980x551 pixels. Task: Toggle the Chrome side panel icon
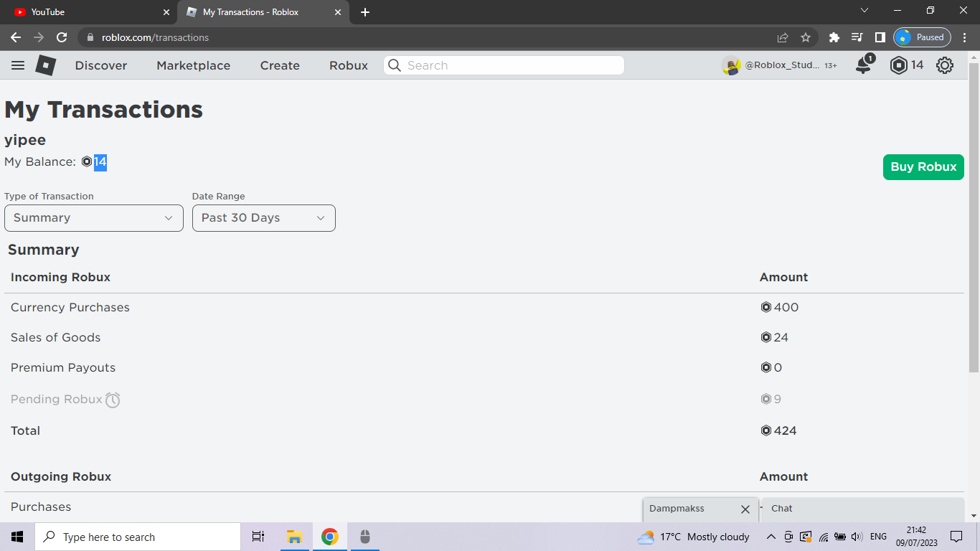[x=880, y=37]
